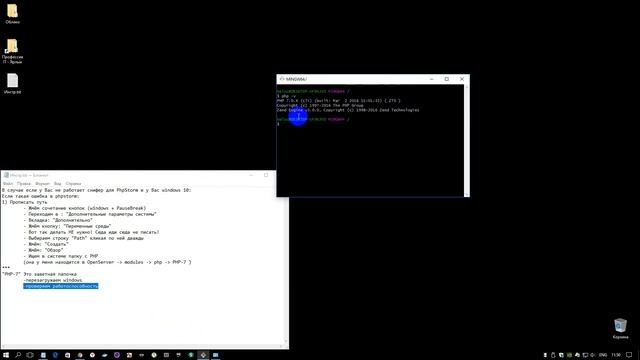Viewport: 640px width, 360px height.
Task: Open the notification Action Center icon
Action: (x=629, y=355)
